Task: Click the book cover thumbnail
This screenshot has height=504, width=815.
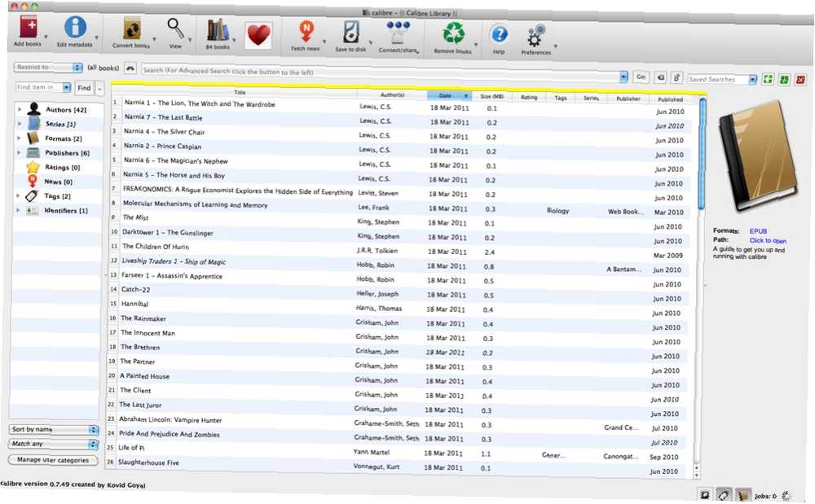Action: coord(758,156)
